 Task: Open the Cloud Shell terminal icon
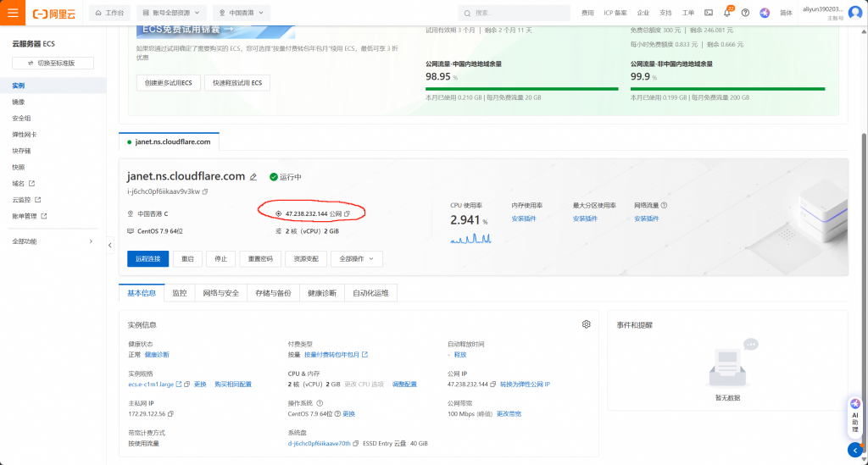pyautogui.click(x=709, y=13)
